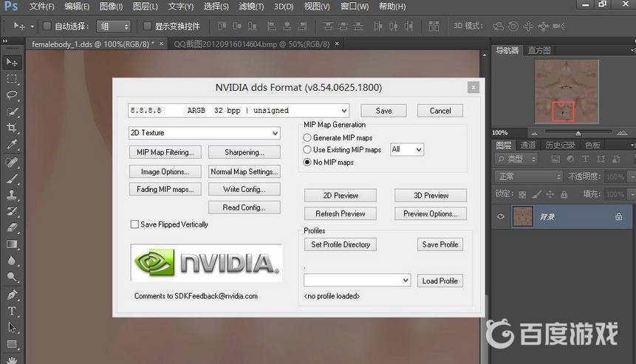The width and height of the screenshot is (636, 364).
Task: Open MIP Map Filtering settings
Action: tap(165, 152)
